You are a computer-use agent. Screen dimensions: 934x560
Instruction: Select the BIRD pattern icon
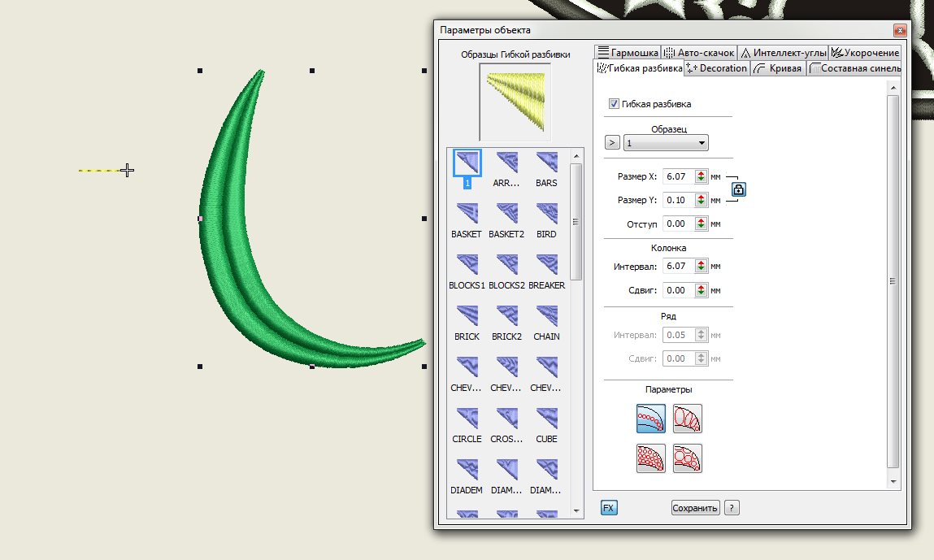[546, 214]
